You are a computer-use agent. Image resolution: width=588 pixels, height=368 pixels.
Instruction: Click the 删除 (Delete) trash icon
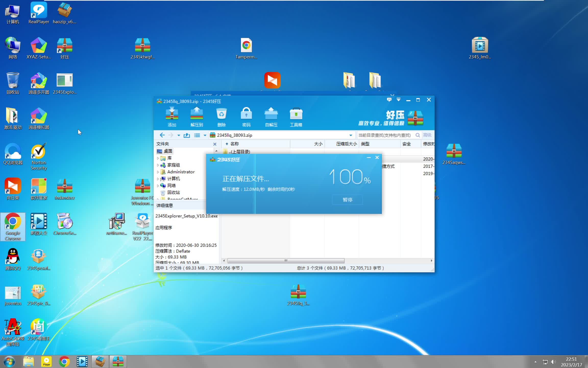tap(221, 117)
